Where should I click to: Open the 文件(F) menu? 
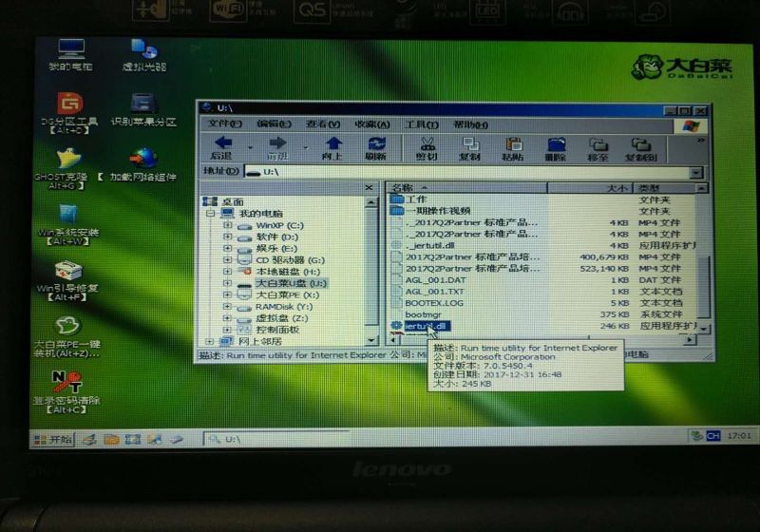point(224,124)
